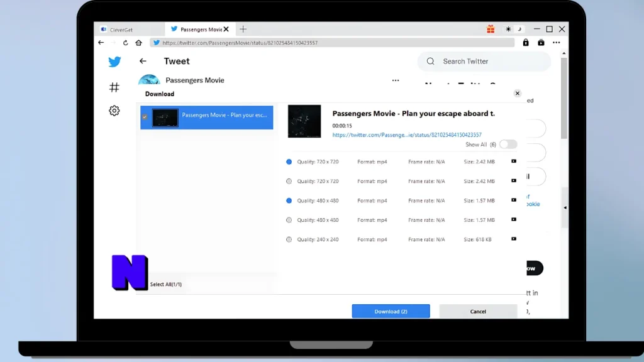Select the 240 x 240 quality radio

tap(289, 239)
